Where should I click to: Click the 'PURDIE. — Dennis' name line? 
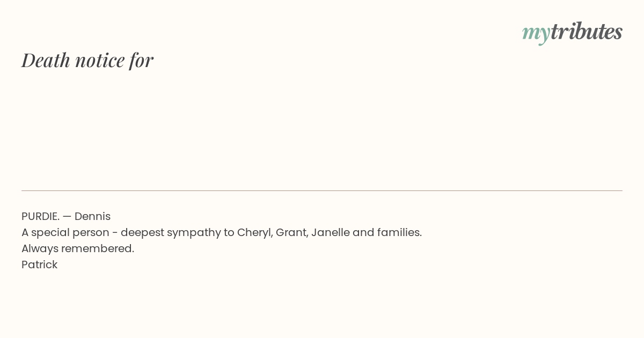66,216
